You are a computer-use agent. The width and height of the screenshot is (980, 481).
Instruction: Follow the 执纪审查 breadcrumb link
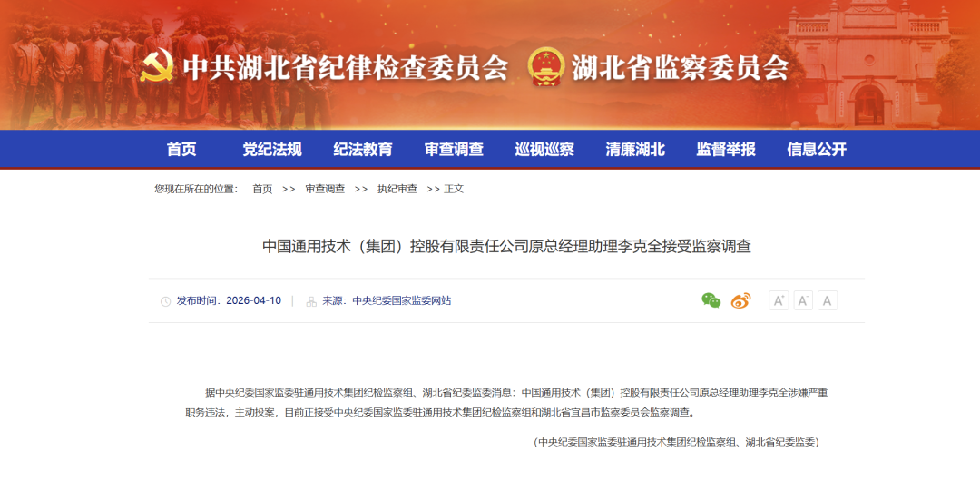(397, 189)
